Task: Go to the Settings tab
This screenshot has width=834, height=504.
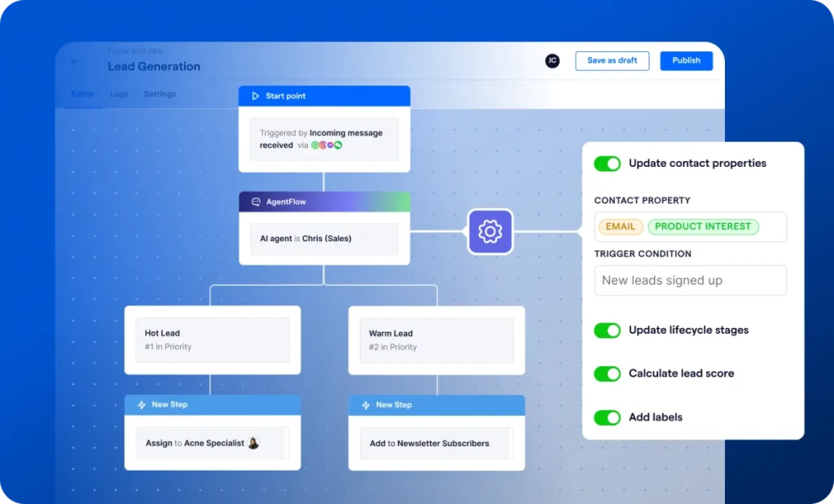Action: (160, 94)
